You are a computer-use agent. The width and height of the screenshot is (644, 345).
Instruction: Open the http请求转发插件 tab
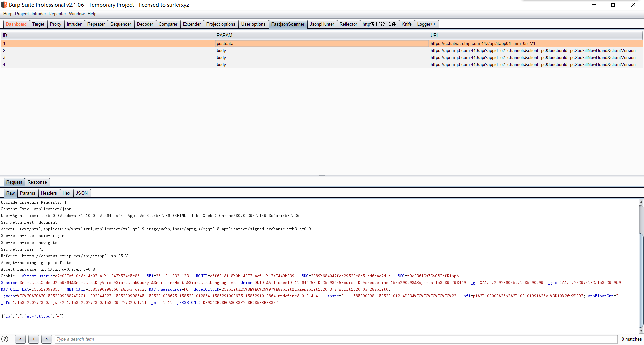pyautogui.click(x=379, y=24)
